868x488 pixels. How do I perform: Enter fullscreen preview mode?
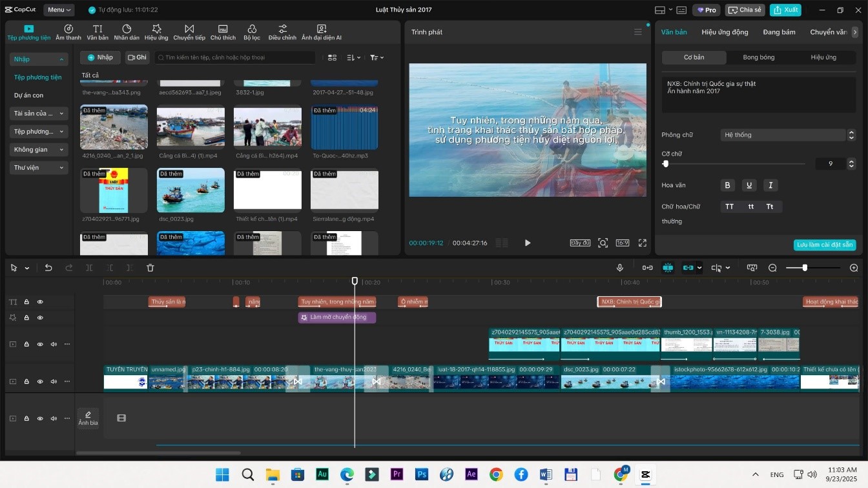pyautogui.click(x=643, y=243)
